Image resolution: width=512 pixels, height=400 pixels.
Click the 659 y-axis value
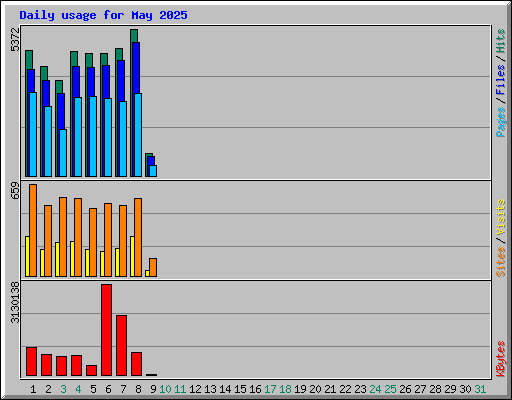(15, 190)
